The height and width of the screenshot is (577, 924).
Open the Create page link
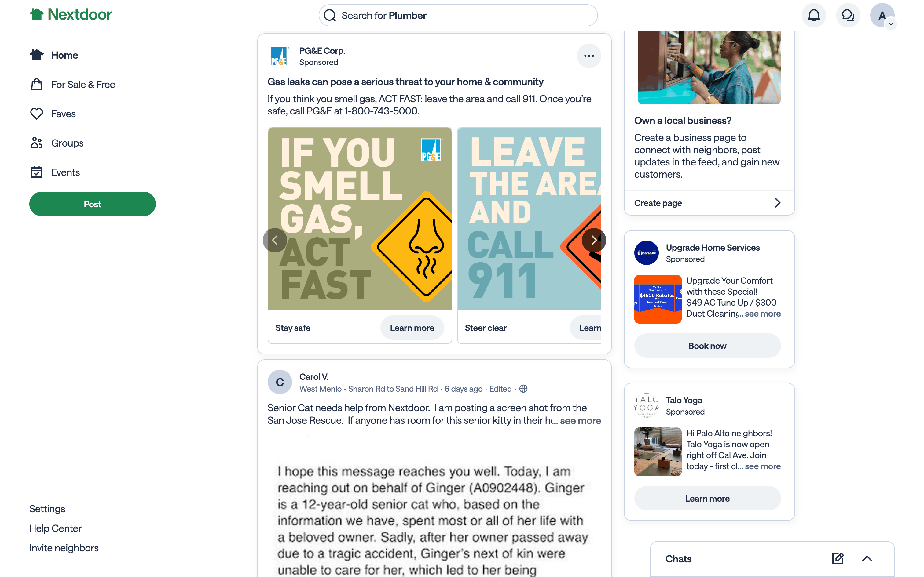(709, 203)
